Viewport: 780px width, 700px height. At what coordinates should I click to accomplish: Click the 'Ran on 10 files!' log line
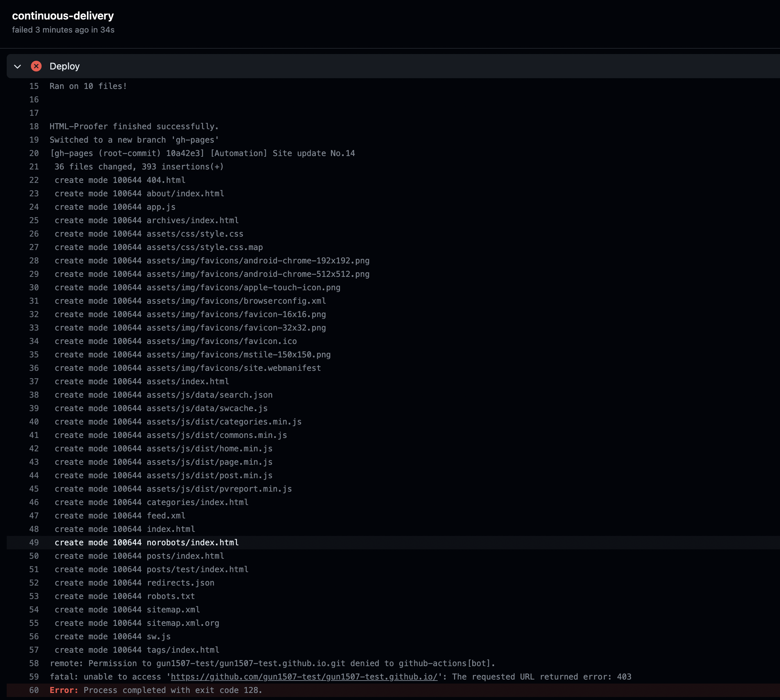tap(88, 86)
